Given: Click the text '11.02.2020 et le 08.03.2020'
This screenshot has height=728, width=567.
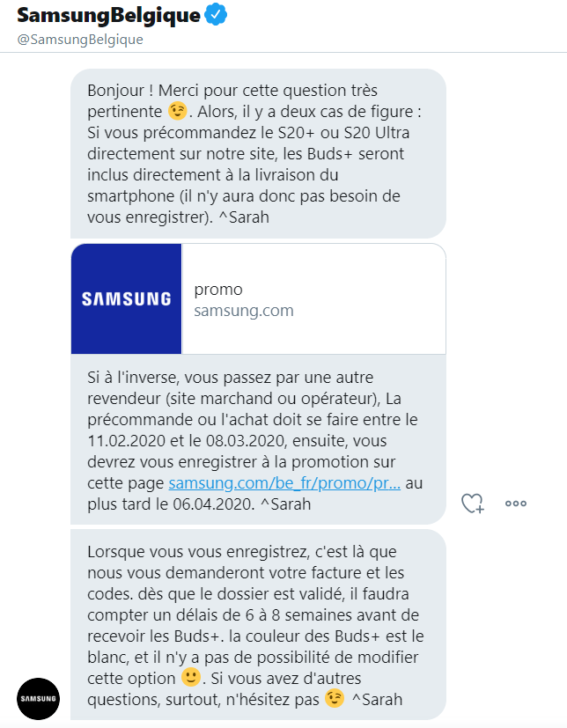Looking at the screenshot, I should 187,441.
